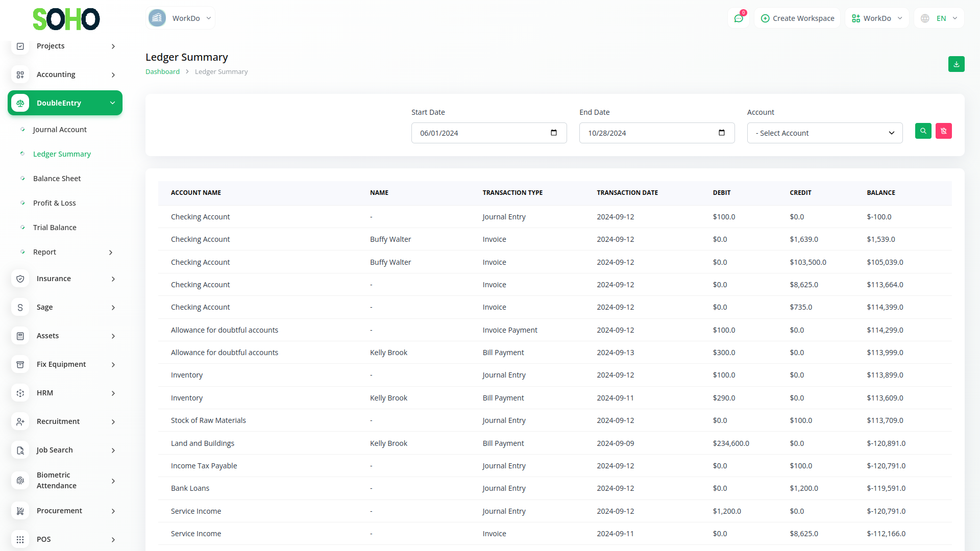Click the Biometric Attendance fingerprint icon
This screenshot has width=980, height=551.
tap(20, 481)
